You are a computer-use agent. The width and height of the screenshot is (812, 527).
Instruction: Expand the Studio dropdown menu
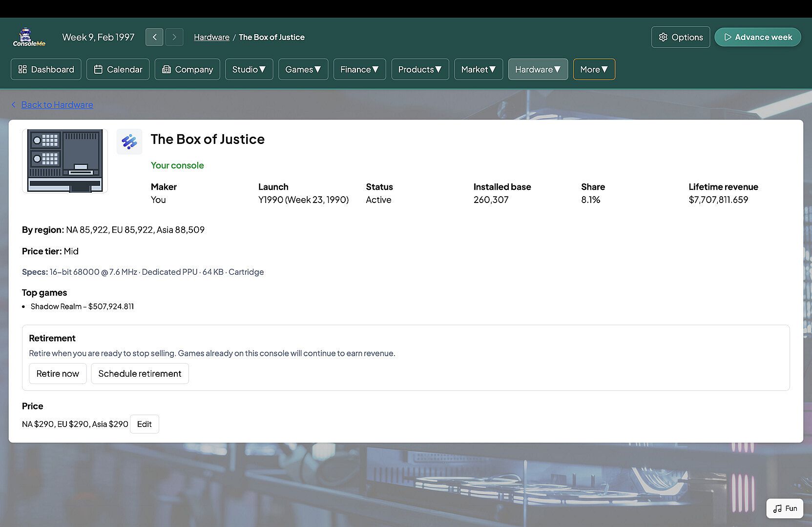coord(249,69)
